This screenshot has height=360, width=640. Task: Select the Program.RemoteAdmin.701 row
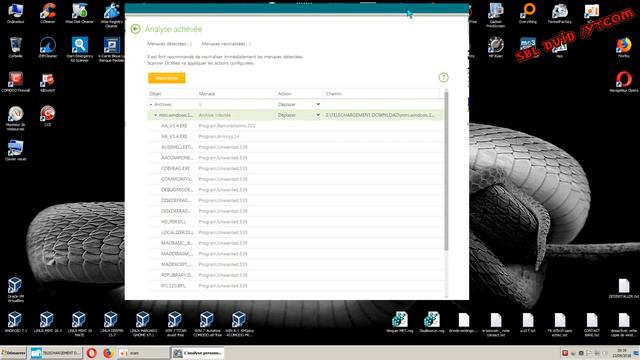click(x=295, y=126)
